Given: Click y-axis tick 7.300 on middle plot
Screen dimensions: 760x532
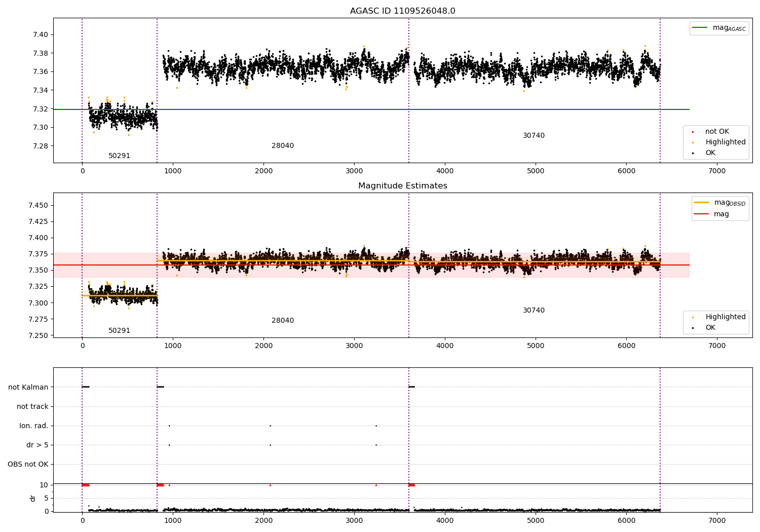Looking at the screenshot, I should click(x=39, y=303).
